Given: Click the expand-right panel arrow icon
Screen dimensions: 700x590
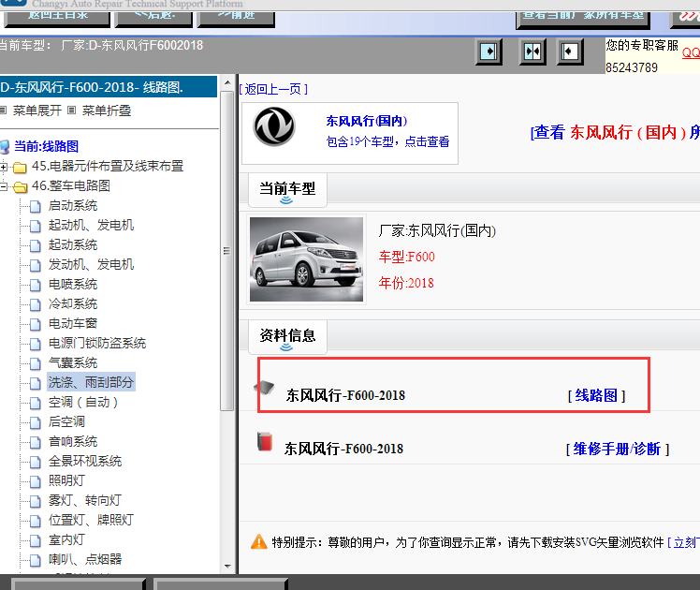Looking at the screenshot, I should [x=489, y=52].
